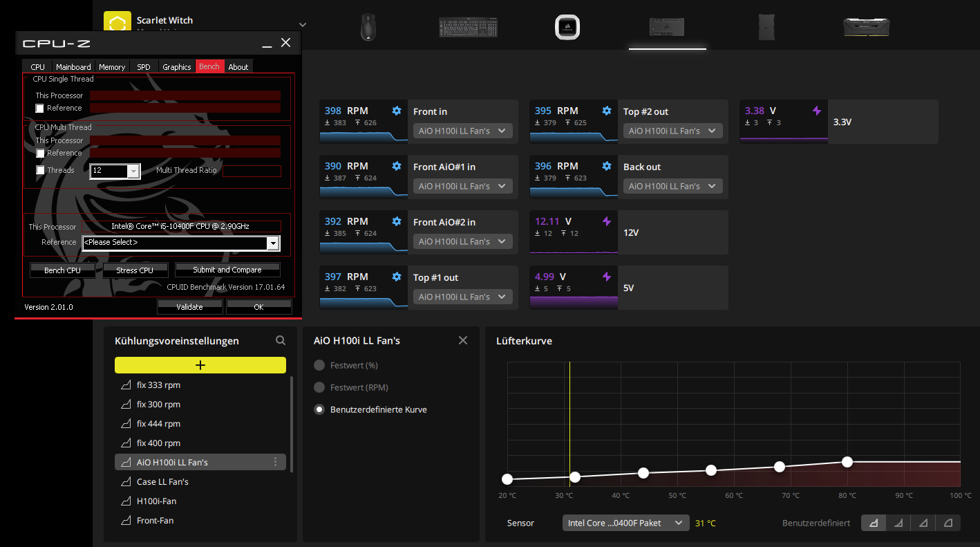Open settings gear for Top #1 out

pos(397,277)
